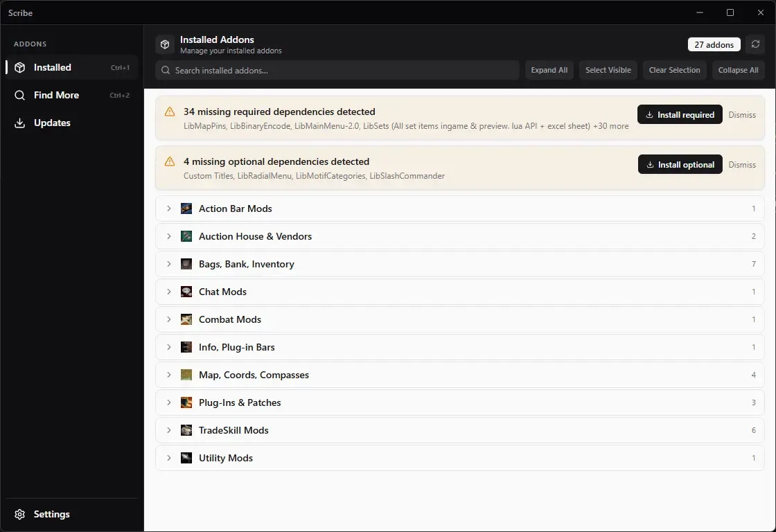Viewport: 776px width, 532px height.
Task: Click Clear Selection to deselect all addons
Action: (x=674, y=70)
